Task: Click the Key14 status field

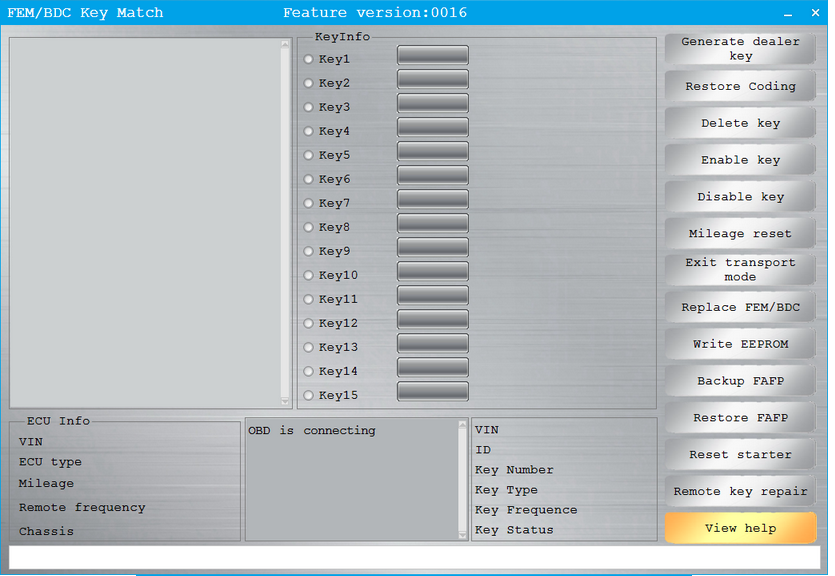Action: (x=433, y=367)
